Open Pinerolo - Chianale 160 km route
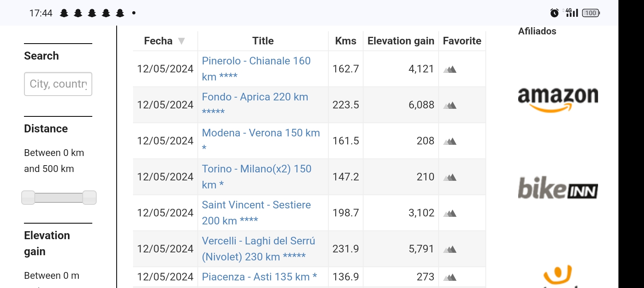 click(256, 69)
